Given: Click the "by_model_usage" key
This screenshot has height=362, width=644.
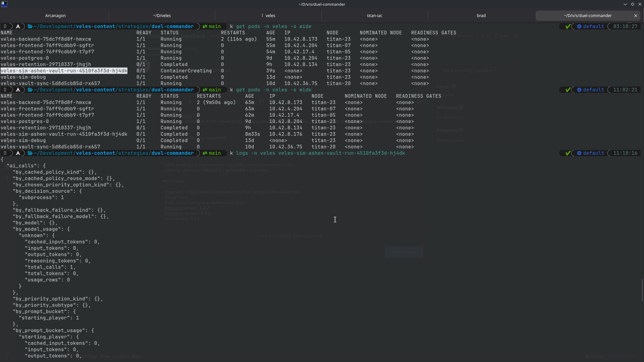Looking at the screenshot, I should (37, 229).
